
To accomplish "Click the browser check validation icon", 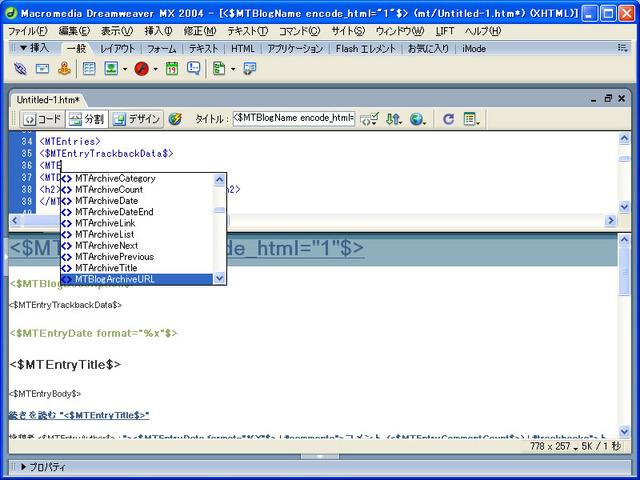I will pos(369,119).
